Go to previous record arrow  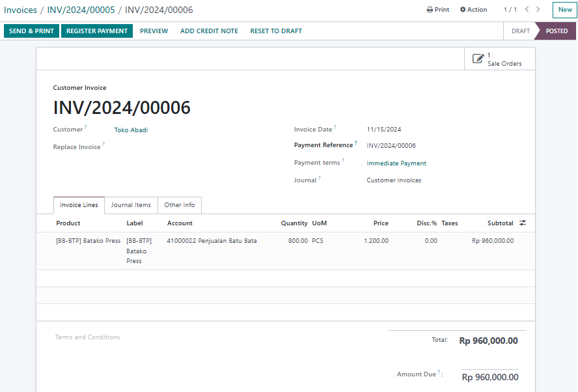click(527, 10)
